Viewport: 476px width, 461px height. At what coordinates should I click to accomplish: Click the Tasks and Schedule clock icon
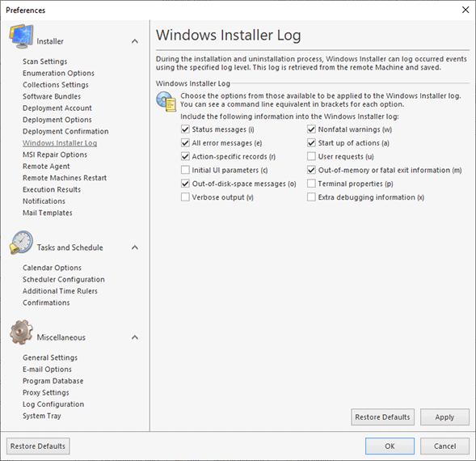pos(21,242)
